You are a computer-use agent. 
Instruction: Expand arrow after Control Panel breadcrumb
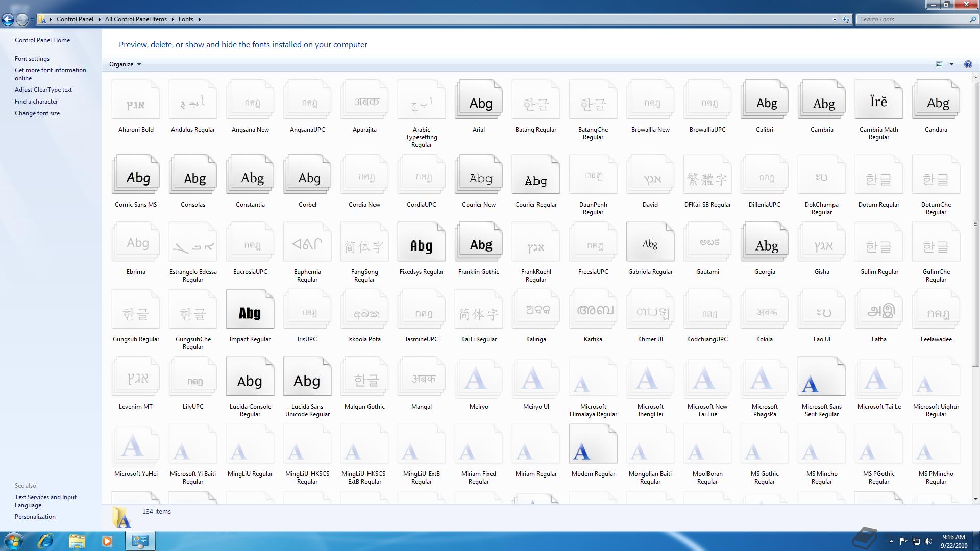point(99,19)
